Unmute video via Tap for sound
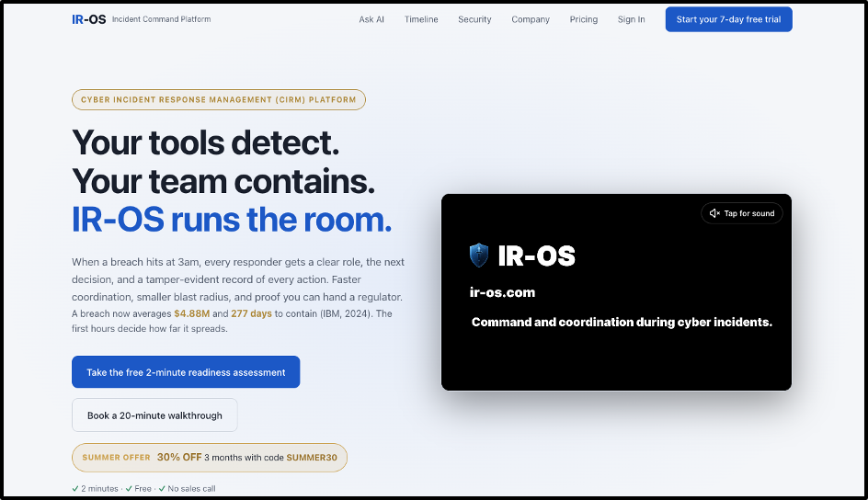 [x=742, y=213]
